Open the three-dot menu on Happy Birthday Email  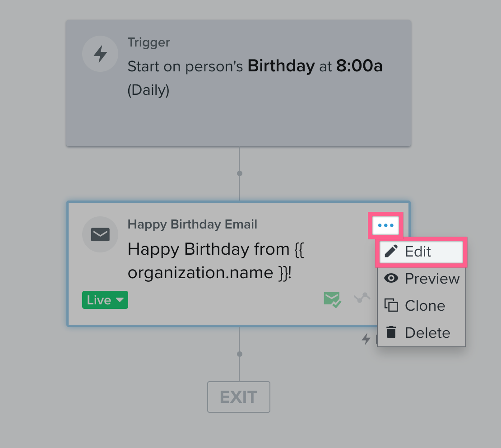pyautogui.click(x=386, y=225)
